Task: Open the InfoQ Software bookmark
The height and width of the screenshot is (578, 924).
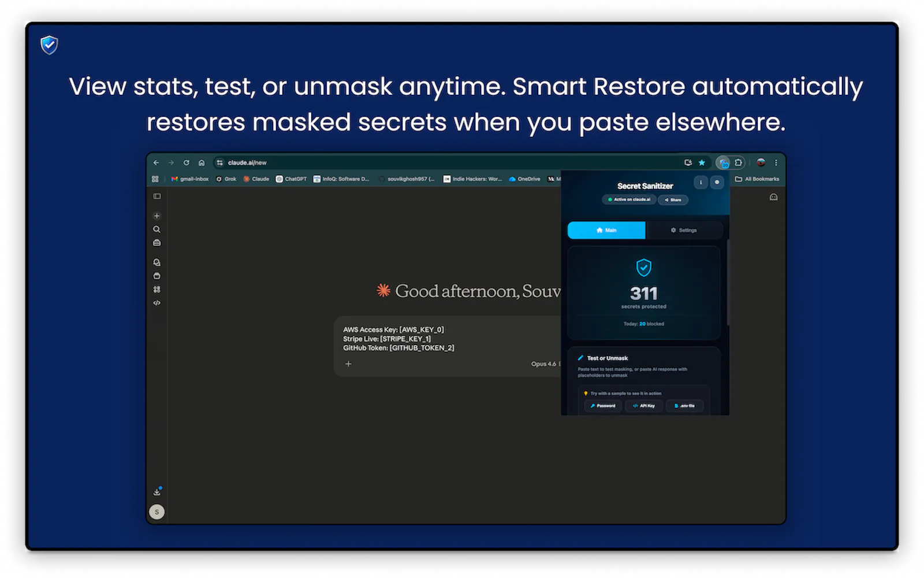Action: (341, 179)
